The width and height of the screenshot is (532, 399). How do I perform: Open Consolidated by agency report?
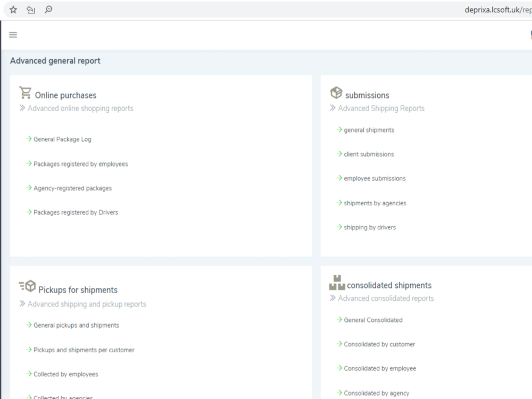click(x=377, y=393)
